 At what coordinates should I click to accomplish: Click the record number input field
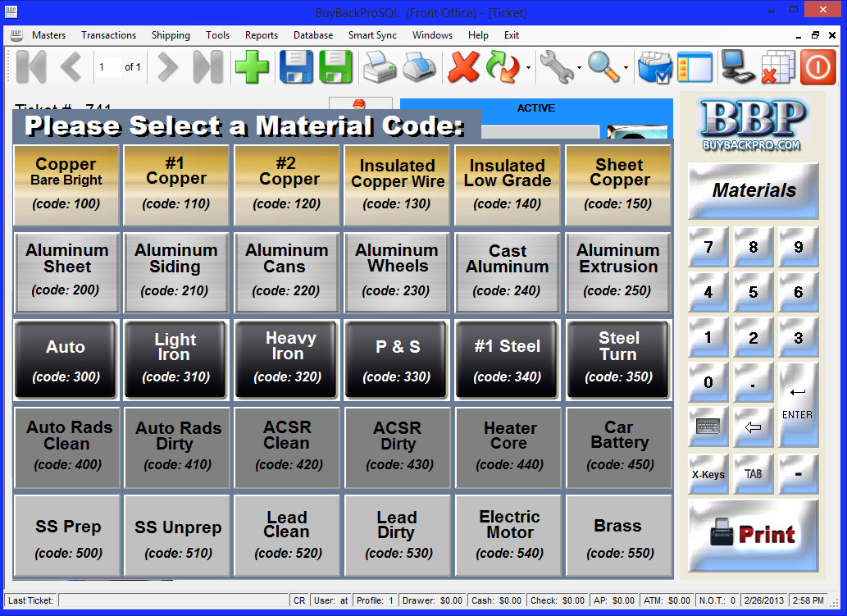click(x=107, y=67)
